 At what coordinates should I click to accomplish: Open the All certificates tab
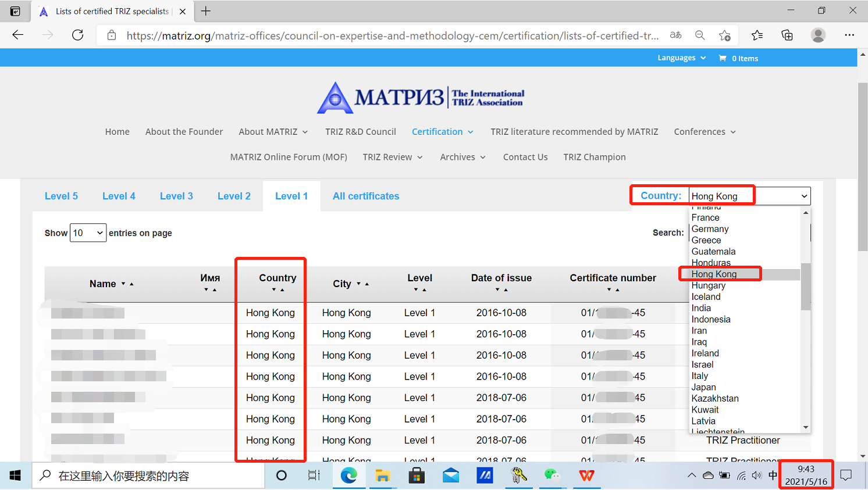tap(366, 196)
